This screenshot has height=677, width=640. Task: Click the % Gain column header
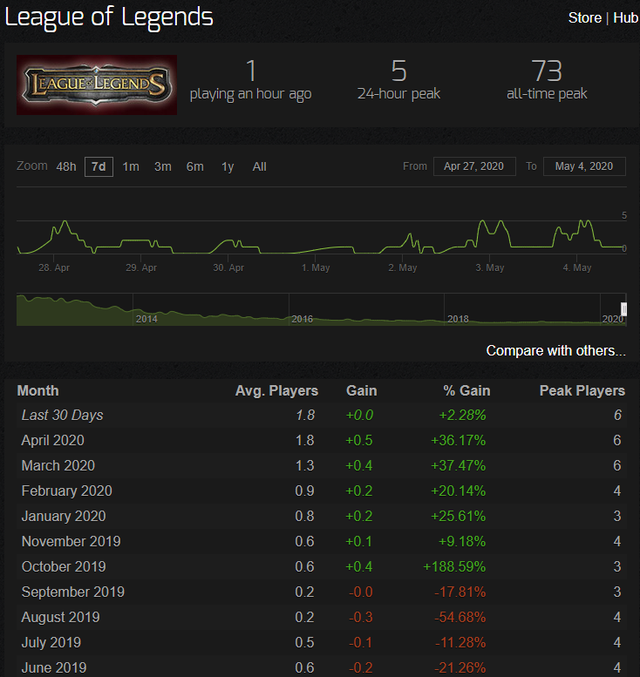(x=466, y=391)
